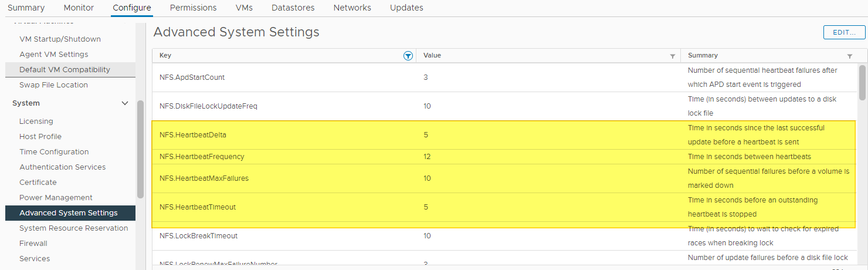Collapse the System section chevron

coord(124,103)
